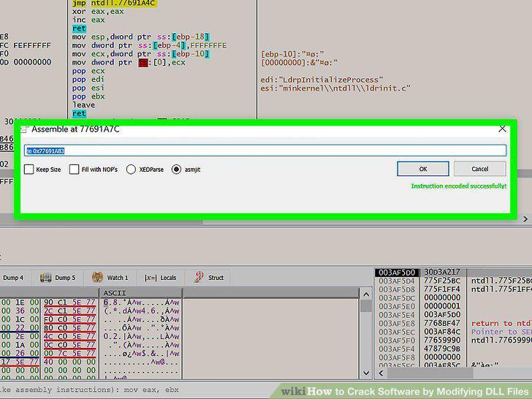
Task: Select stack value 77659990
Action: 442,340
